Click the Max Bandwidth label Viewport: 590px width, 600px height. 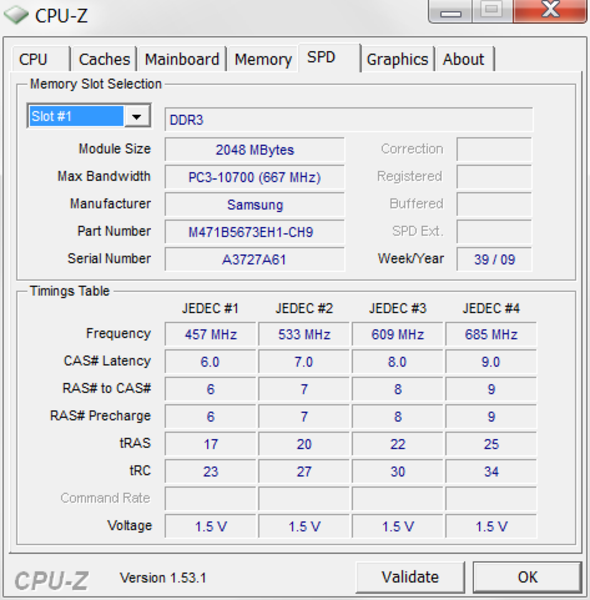(x=104, y=176)
